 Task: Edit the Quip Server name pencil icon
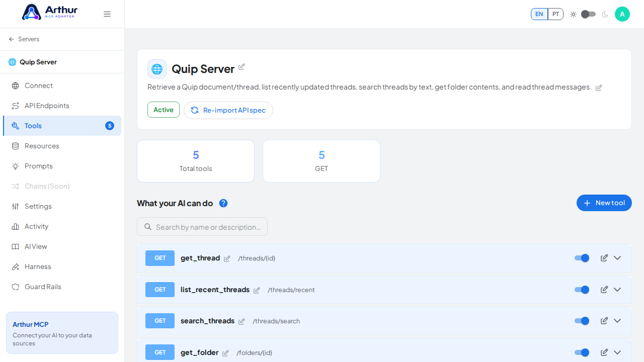[x=242, y=67]
